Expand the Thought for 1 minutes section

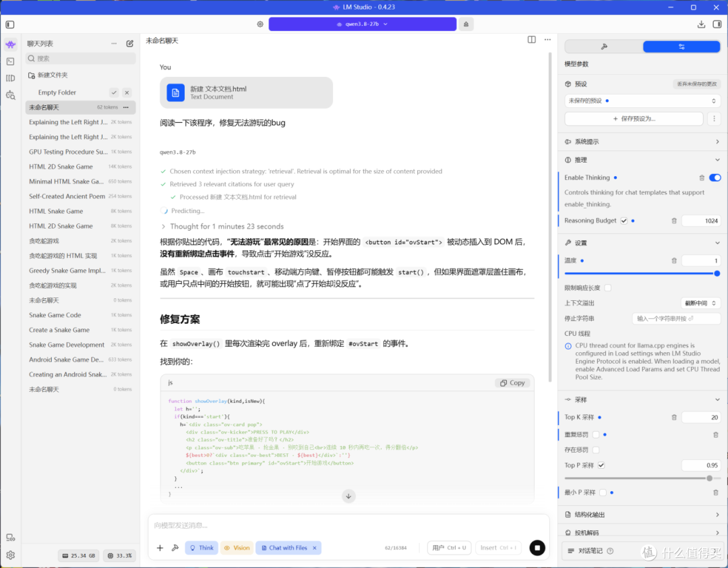tap(222, 227)
